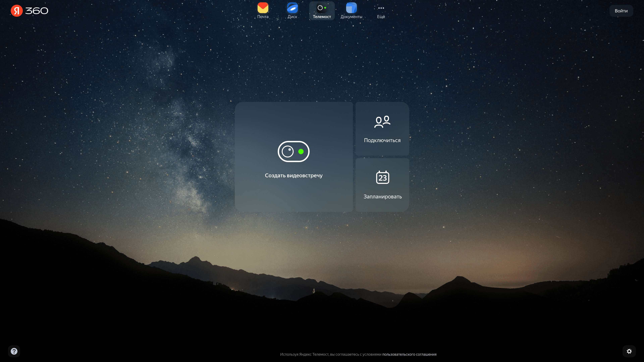Click the Документы label in top navigation
The width and height of the screenshot is (644, 362).
click(x=351, y=17)
